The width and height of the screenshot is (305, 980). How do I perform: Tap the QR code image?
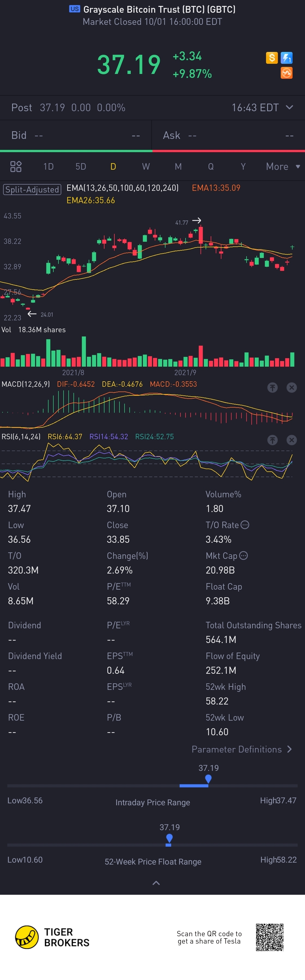coord(270,937)
